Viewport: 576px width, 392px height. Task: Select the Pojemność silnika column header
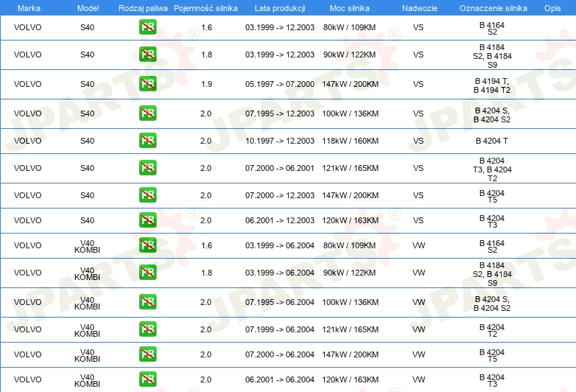pos(206,7)
